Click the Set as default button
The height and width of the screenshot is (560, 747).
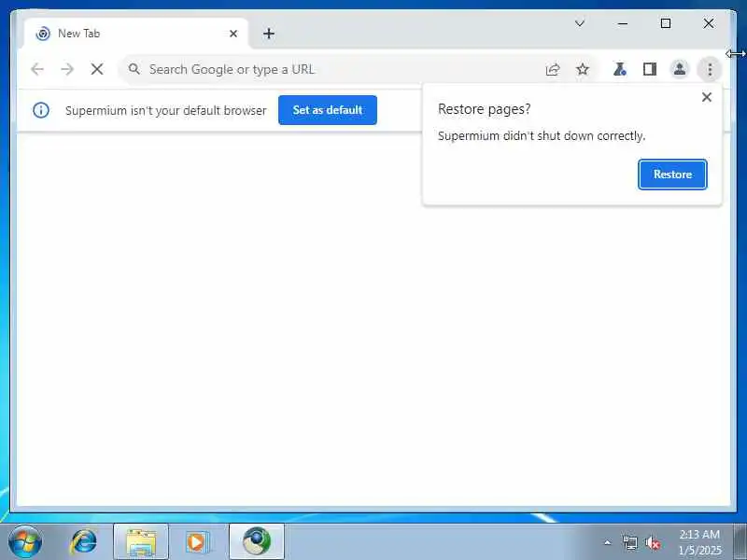click(328, 110)
